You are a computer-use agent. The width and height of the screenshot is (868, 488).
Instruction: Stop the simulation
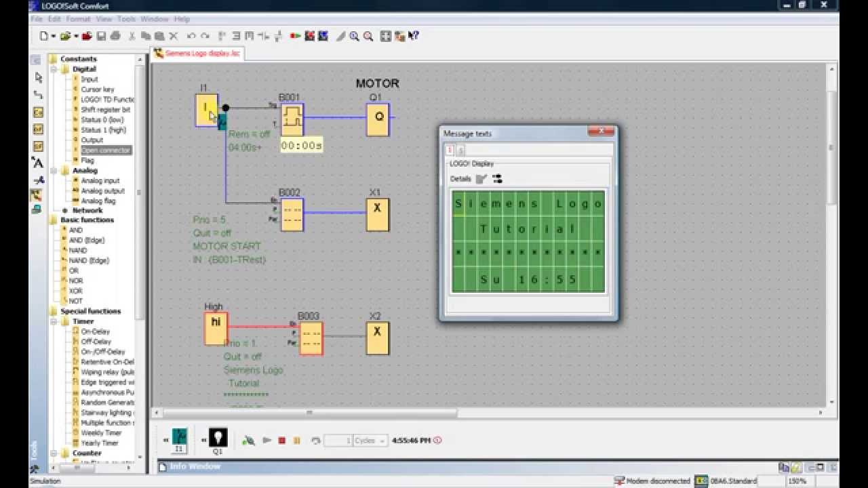pos(282,441)
